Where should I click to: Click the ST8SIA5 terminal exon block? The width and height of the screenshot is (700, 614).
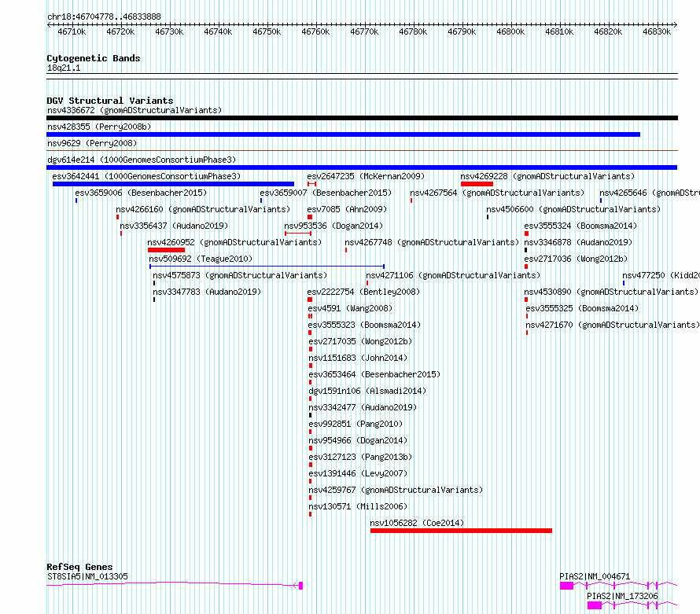coord(301,586)
